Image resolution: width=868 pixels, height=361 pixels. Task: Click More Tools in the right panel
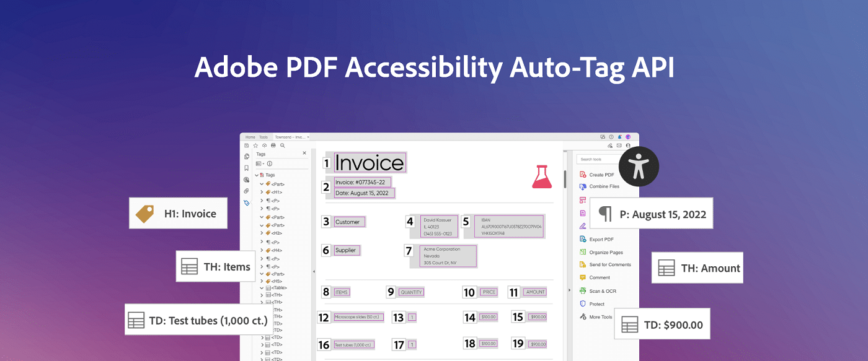[x=600, y=317]
